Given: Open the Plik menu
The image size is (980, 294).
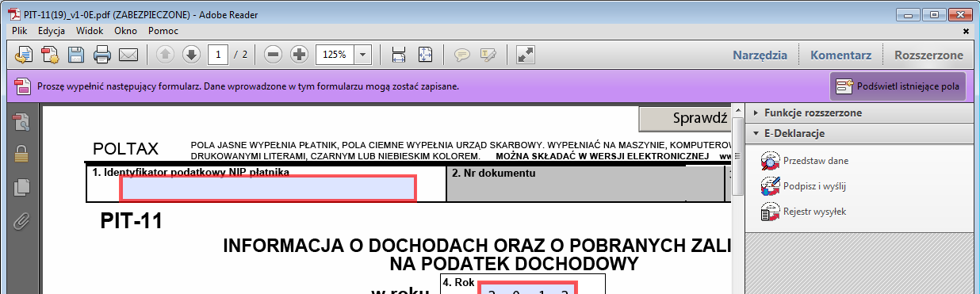Looking at the screenshot, I should point(20,31).
